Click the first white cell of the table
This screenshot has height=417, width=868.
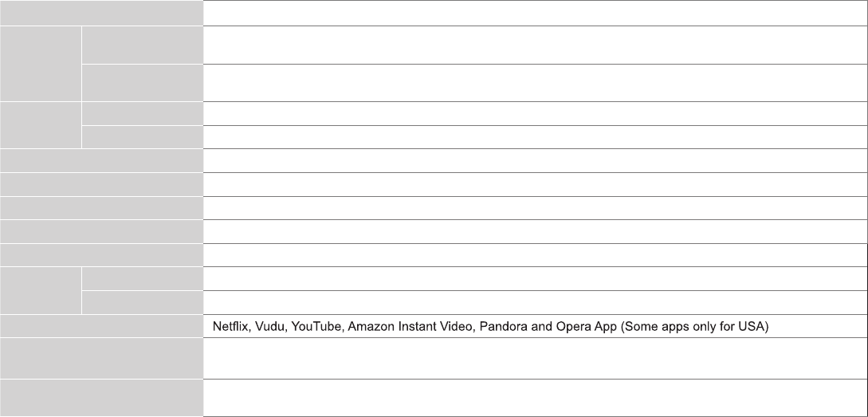pos(535,13)
